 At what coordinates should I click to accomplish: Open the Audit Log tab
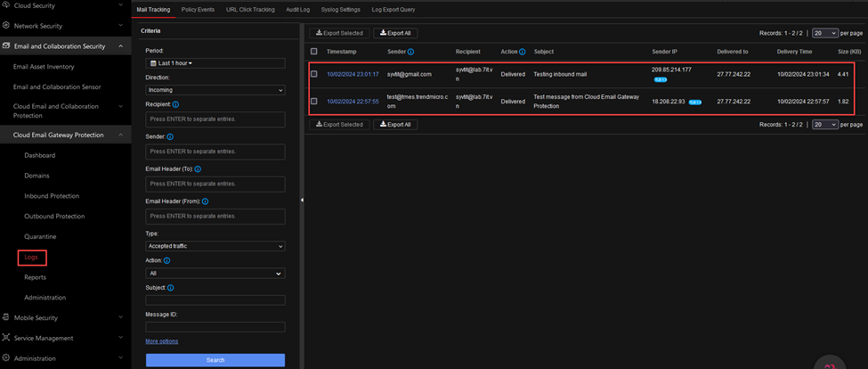click(298, 10)
